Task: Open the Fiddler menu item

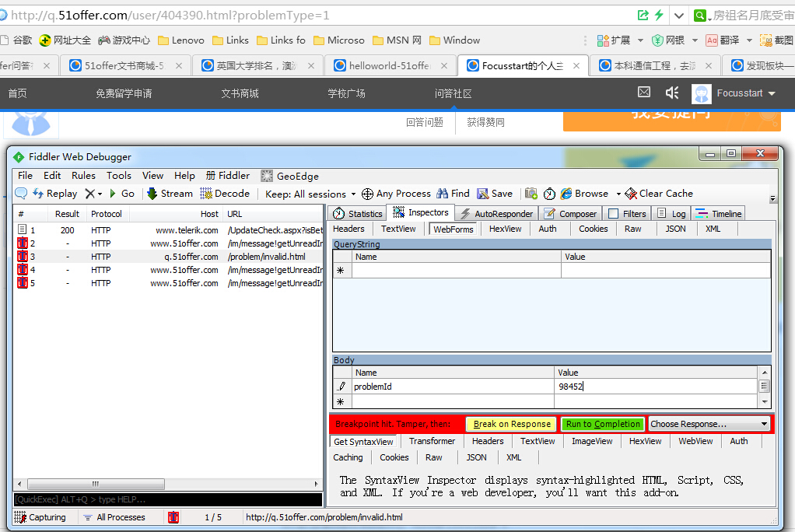Action: 228,176
